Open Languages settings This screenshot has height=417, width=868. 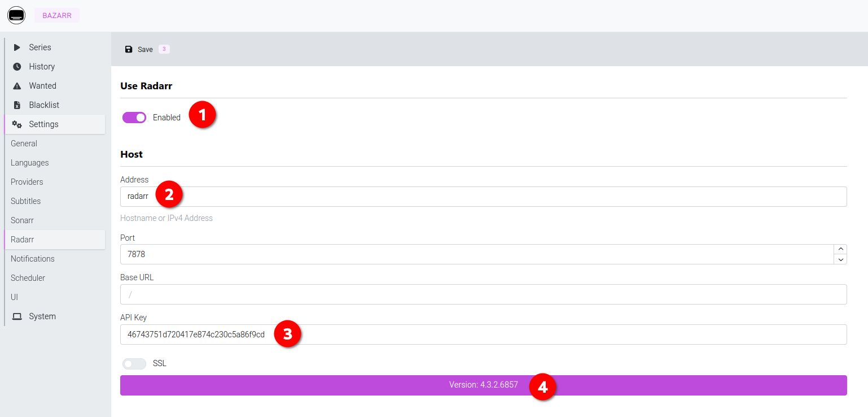tap(55, 163)
